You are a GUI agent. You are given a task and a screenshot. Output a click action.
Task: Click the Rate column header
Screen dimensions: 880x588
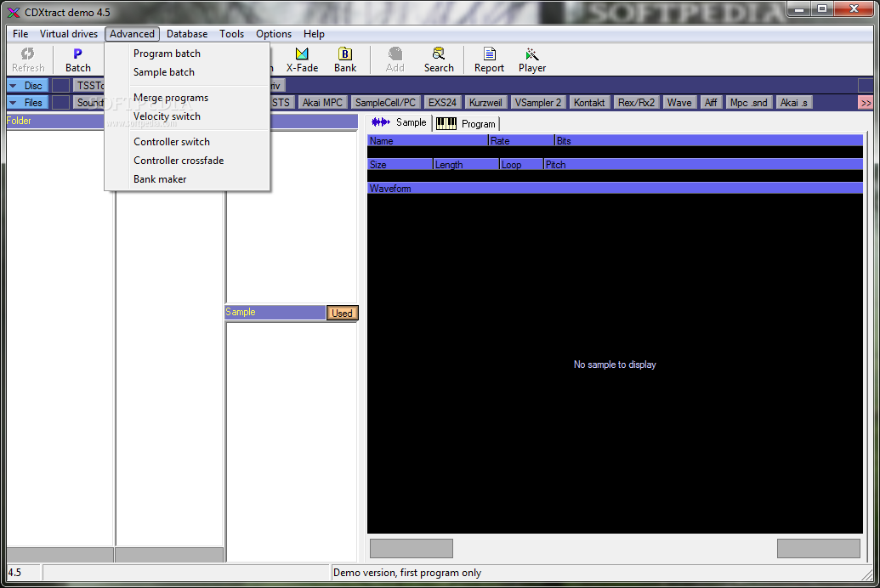pos(521,141)
